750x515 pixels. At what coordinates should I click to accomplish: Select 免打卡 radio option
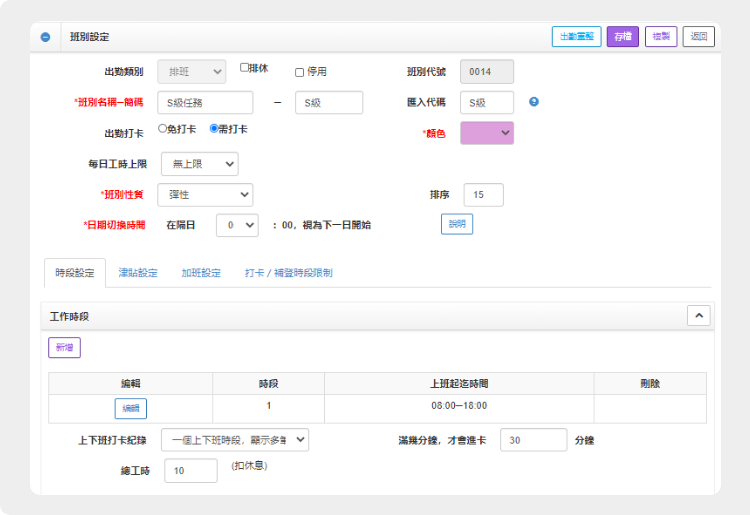click(162, 129)
